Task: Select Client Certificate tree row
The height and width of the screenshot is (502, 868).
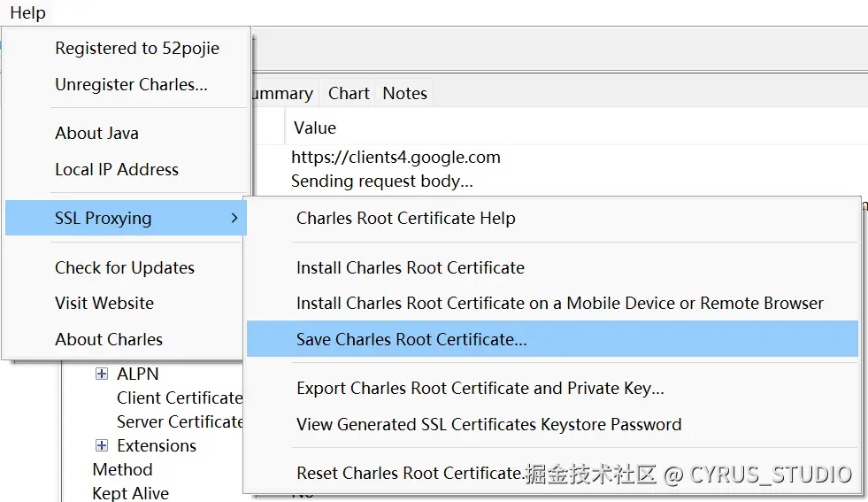Action: [180, 398]
